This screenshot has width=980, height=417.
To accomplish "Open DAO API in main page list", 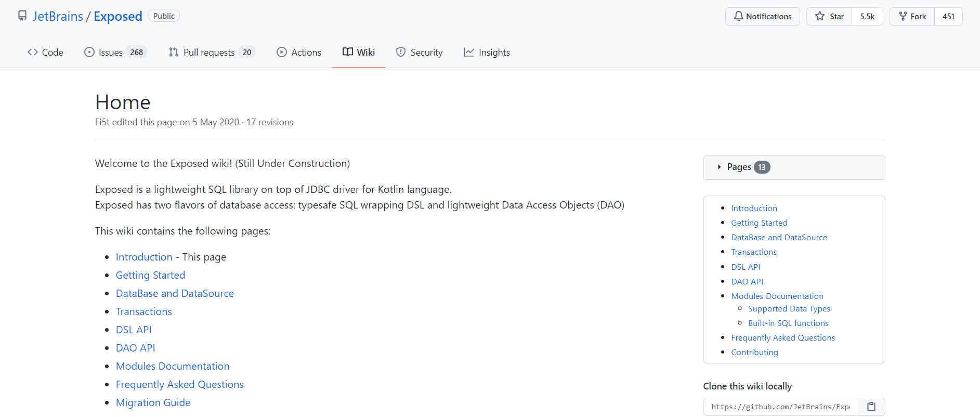I will (x=135, y=348).
